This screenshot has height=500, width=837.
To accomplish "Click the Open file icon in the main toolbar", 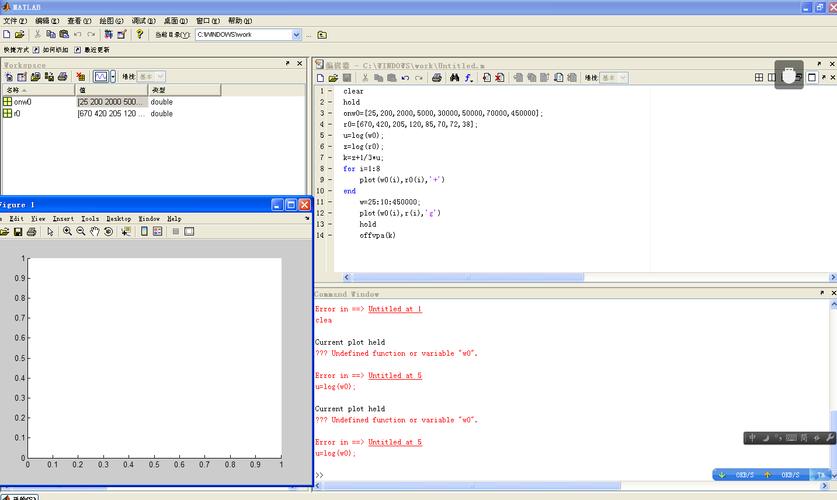I will tap(19, 34).
